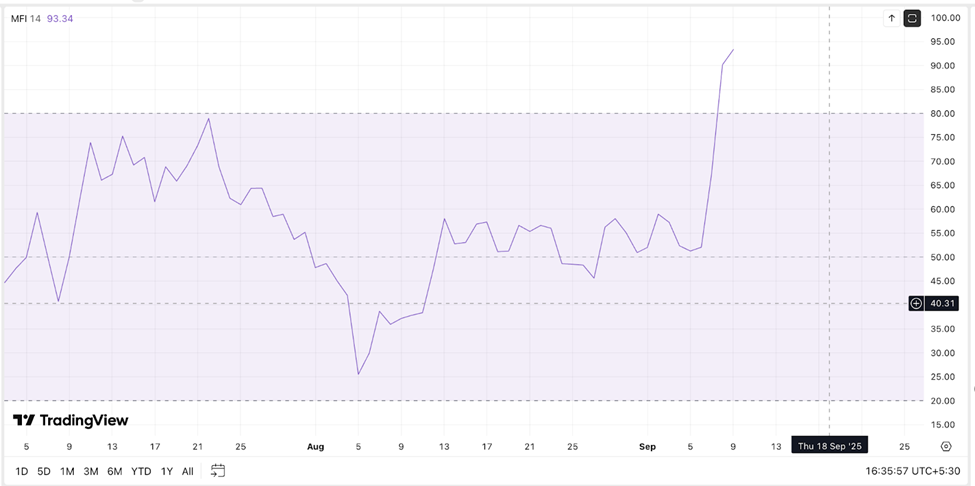This screenshot has height=486, width=975.
Task: Click the MFI 14 indicator label
Action: pyautogui.click(x=26, y=18)
